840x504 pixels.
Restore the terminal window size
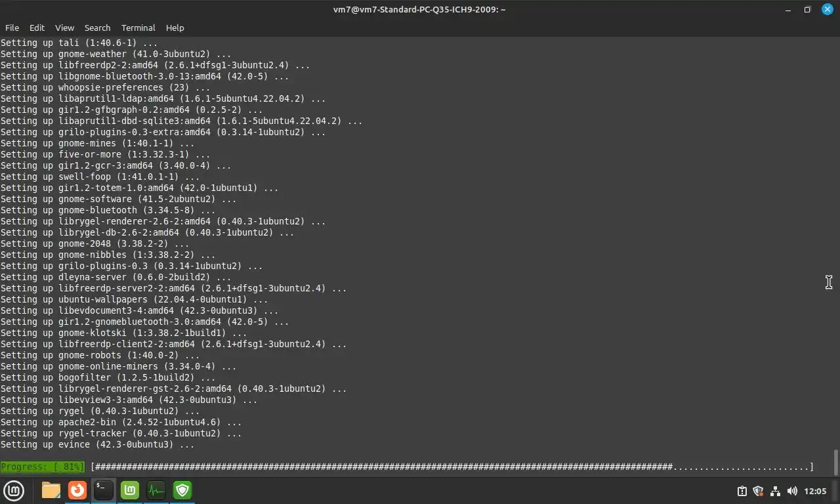[807, 9]
